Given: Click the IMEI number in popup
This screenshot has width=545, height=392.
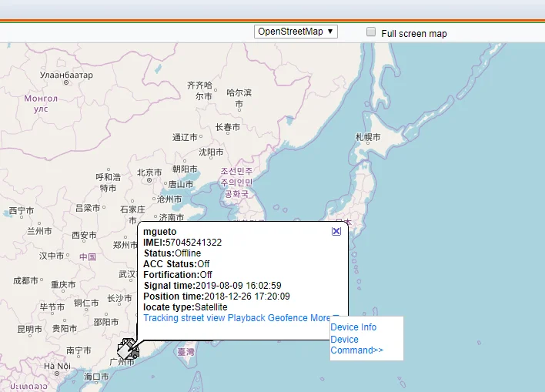Looking at the screenshot, I should point(193,243).
